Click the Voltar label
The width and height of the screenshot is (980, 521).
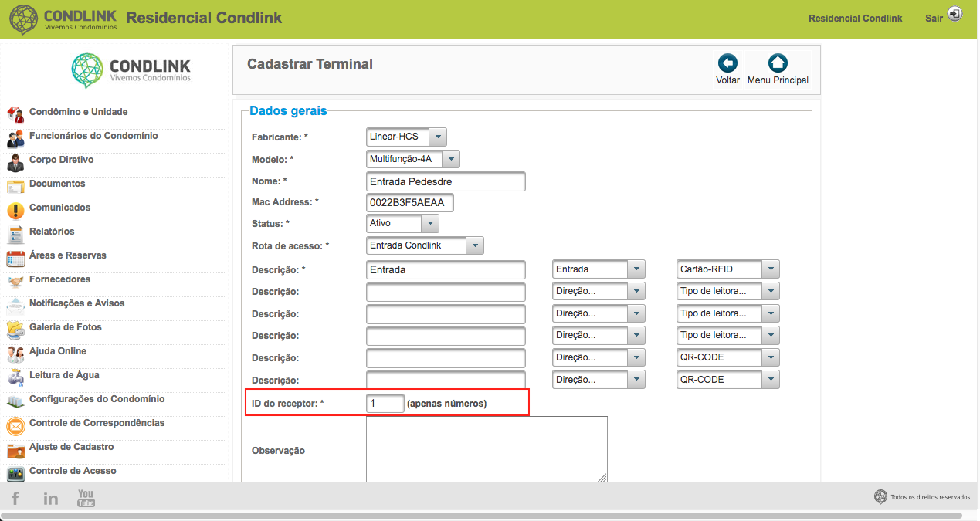pos(727,80)
